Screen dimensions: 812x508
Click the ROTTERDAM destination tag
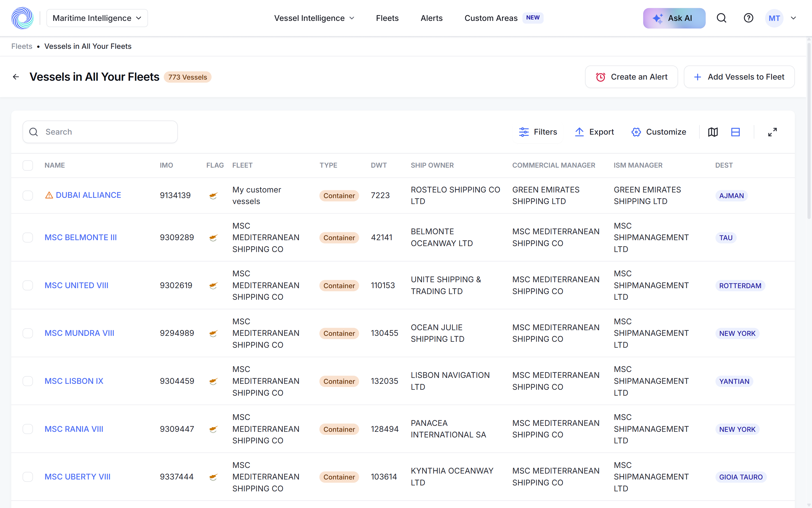pos(740,286)
